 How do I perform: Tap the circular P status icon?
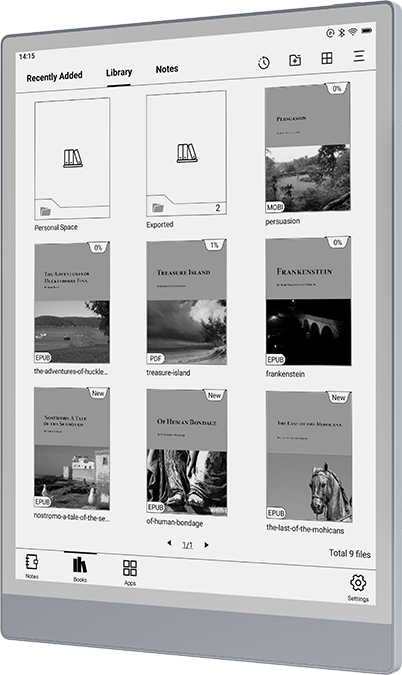coord(330,33)
